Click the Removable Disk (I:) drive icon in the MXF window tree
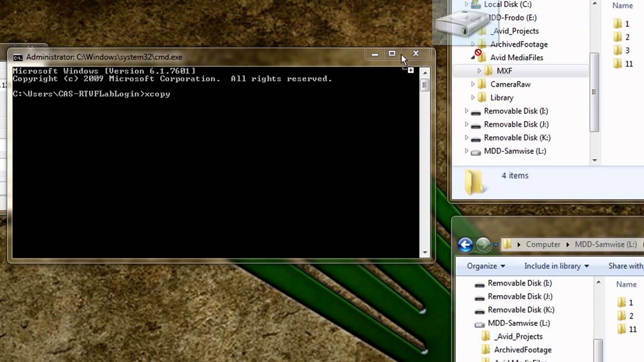The image size is (644, 362). 475,112
